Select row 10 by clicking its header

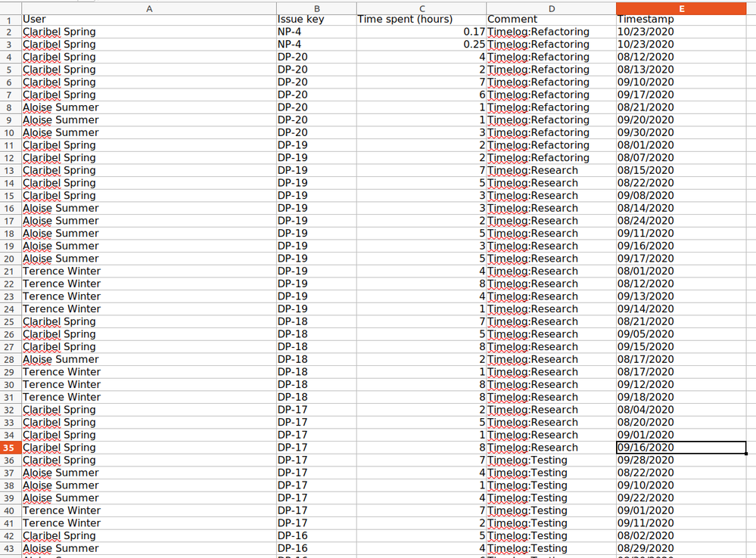pyautogui.click(x=11, y=132)
